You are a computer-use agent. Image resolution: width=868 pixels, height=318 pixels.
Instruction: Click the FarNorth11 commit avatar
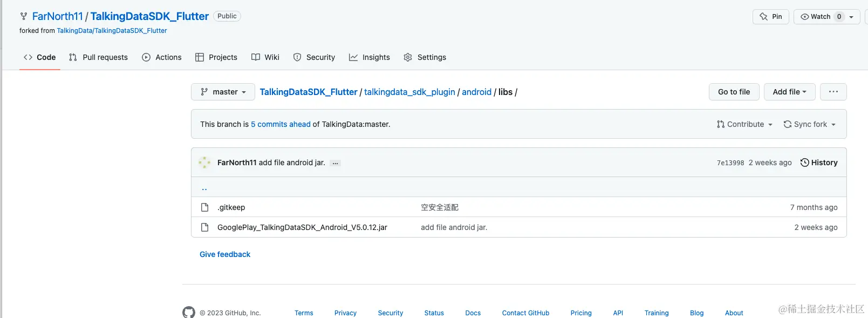coord(204,163)
